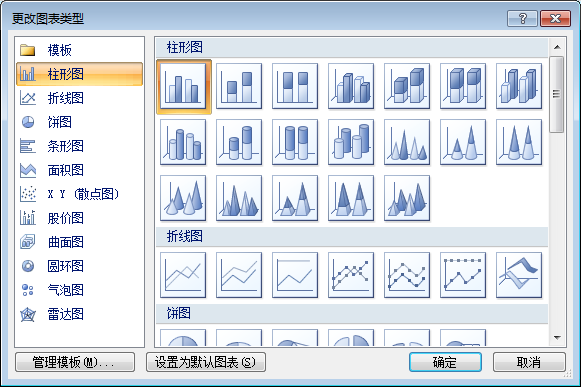The image size is (581, 387).
Task: Select the line with markers chart
Action: coord(351,275)
